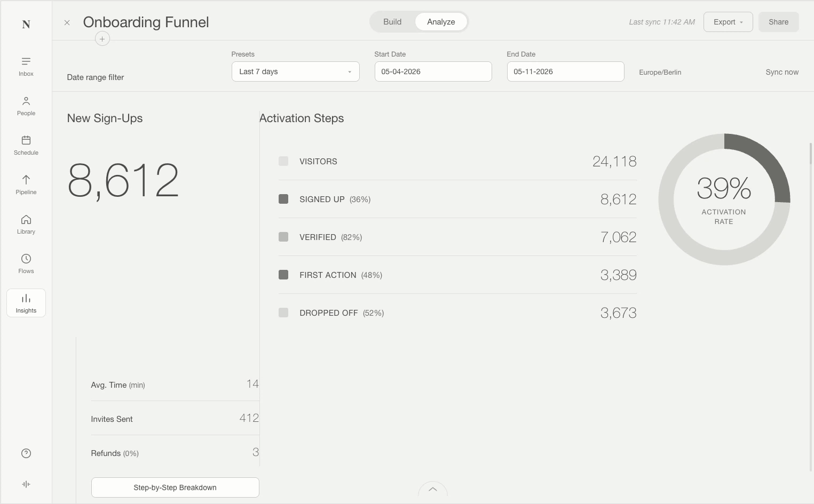Viewport: 814px width, 504px height.
Task: Click the Step-by-Step Breakdown button
Action: [175, 487]
